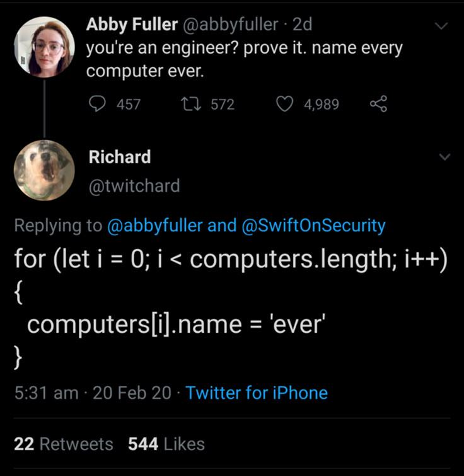Open the @SwiftOnSecurity mention

pyautogui.click(x=313, y=225)
